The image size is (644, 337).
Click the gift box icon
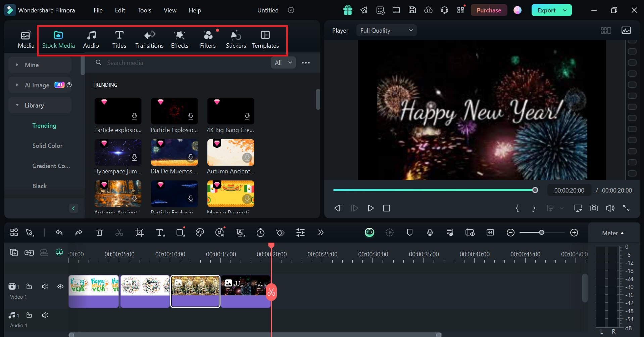pyautogui.click(x=348, y=10)
